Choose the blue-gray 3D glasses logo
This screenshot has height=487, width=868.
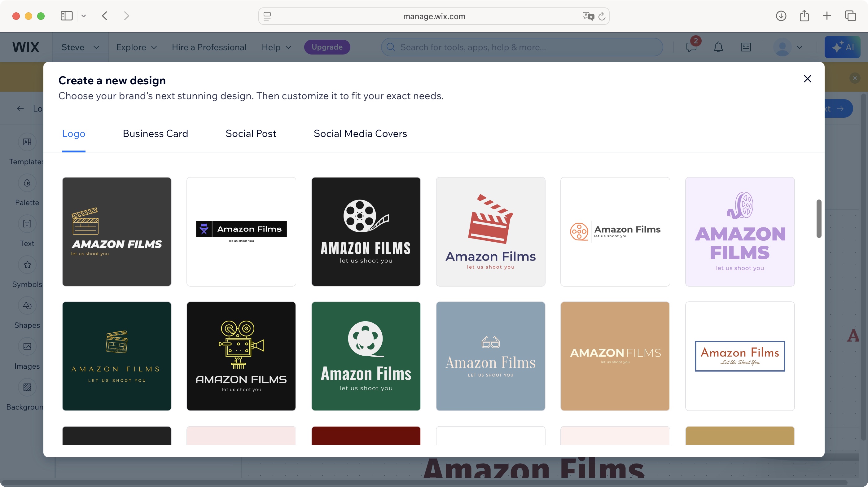(491, 356)
